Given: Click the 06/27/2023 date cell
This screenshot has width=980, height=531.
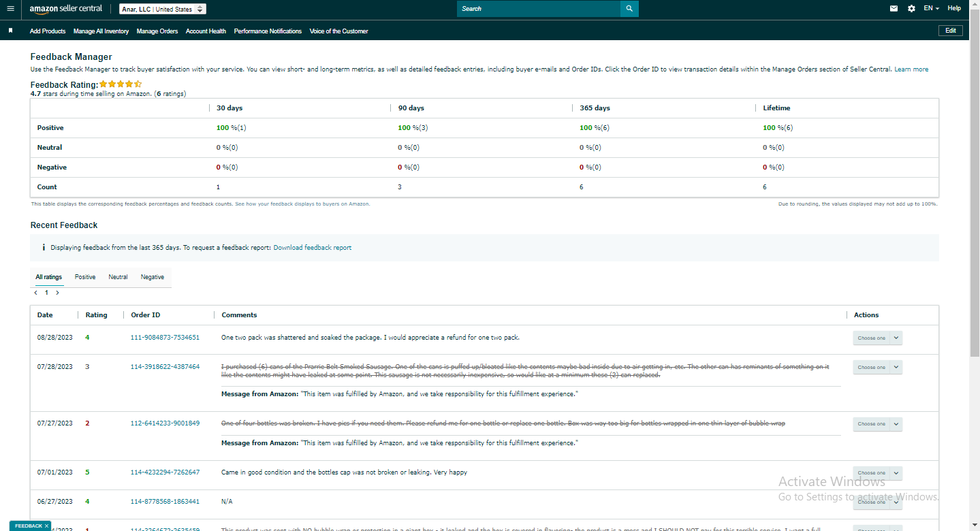Looking at the screenshot, I should (55, 502).
